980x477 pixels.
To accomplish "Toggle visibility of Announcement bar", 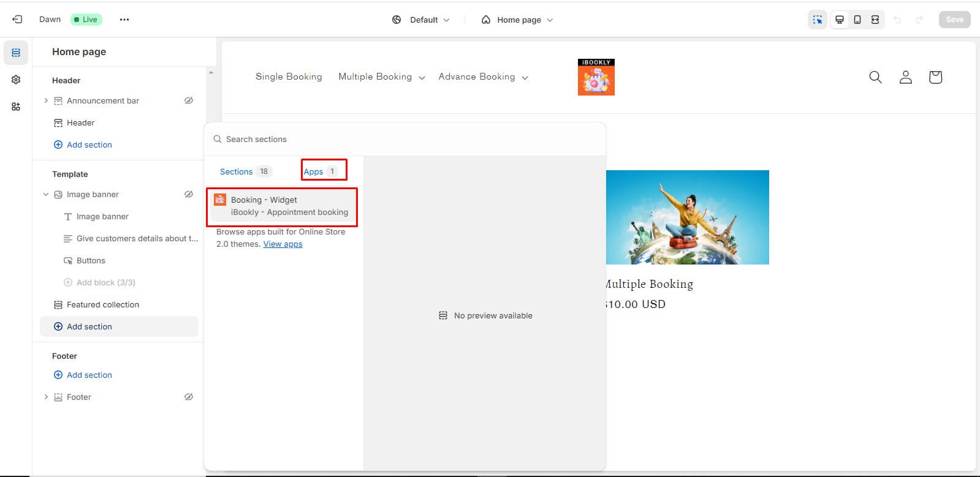I will [189, 100].
